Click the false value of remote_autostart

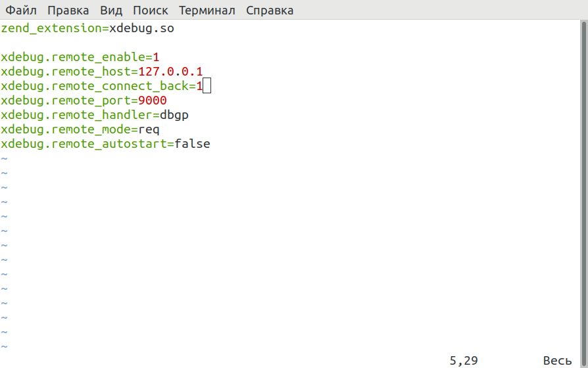[192, 144]
